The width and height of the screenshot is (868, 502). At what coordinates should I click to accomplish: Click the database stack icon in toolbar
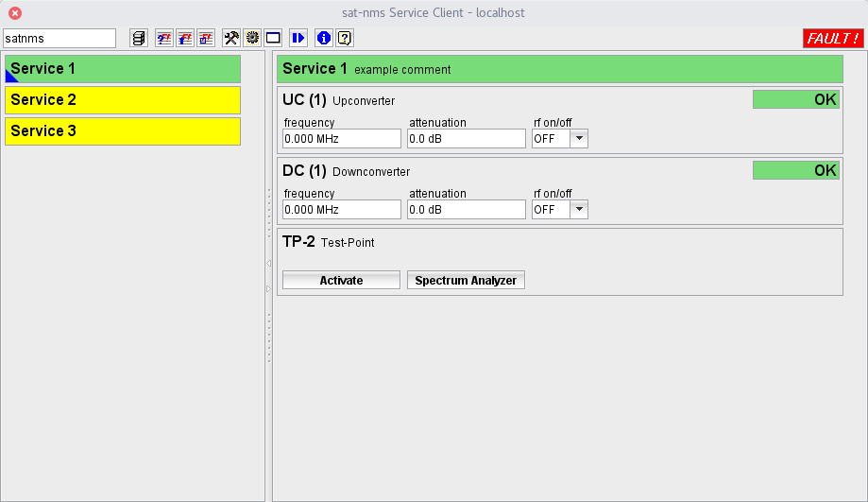click(x=139, y=38)
